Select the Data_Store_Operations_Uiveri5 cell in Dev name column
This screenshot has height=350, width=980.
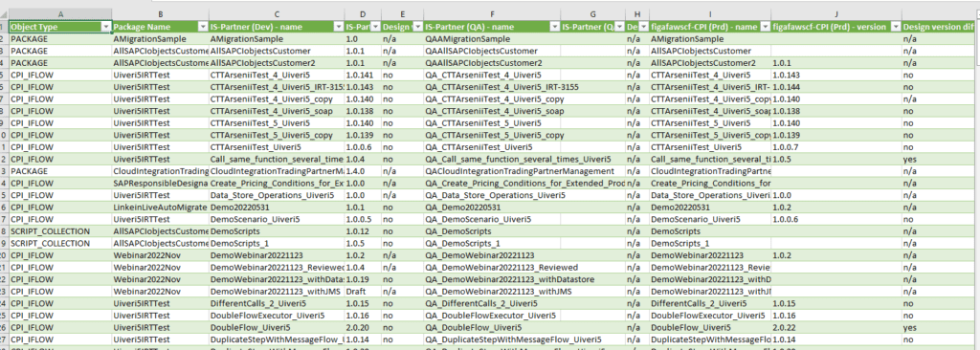277,196
